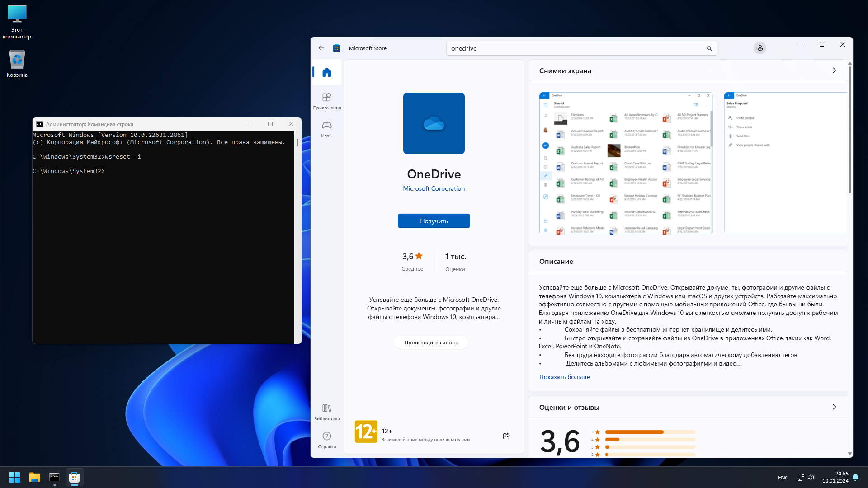The image size is (868, 488).
Task: Click the search magnifier icon
Action: 709,48
